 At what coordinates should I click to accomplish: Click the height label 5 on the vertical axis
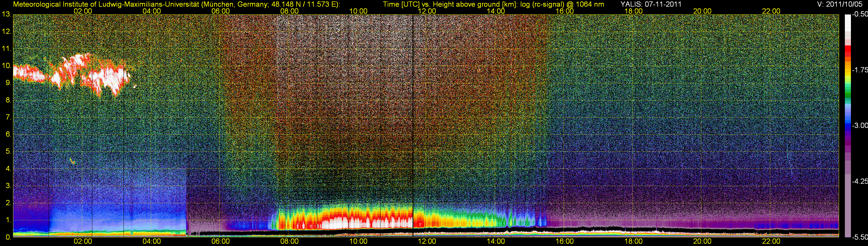point(8,152)
